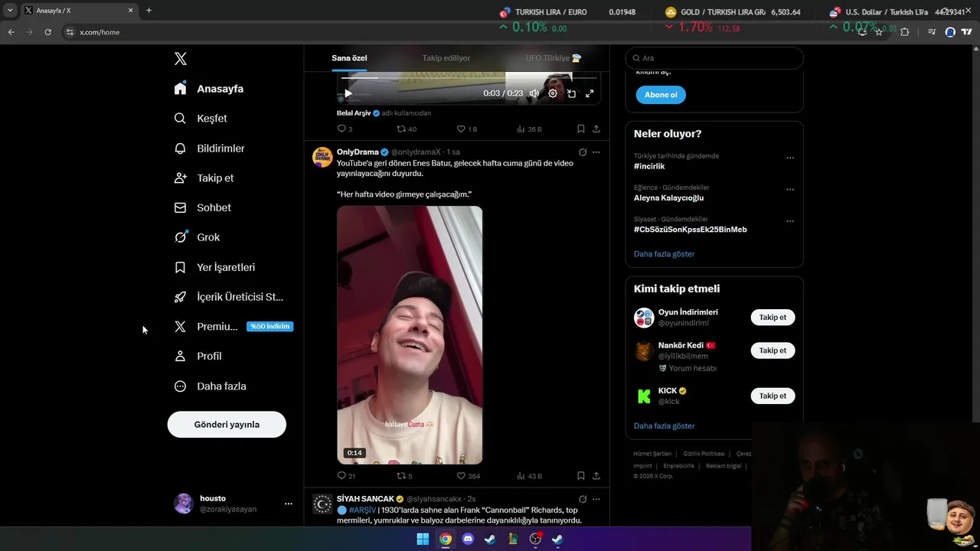This screenshot has height=551, width=980.
Task: Reload the x.com page
Action: click(x=47, y=32)
